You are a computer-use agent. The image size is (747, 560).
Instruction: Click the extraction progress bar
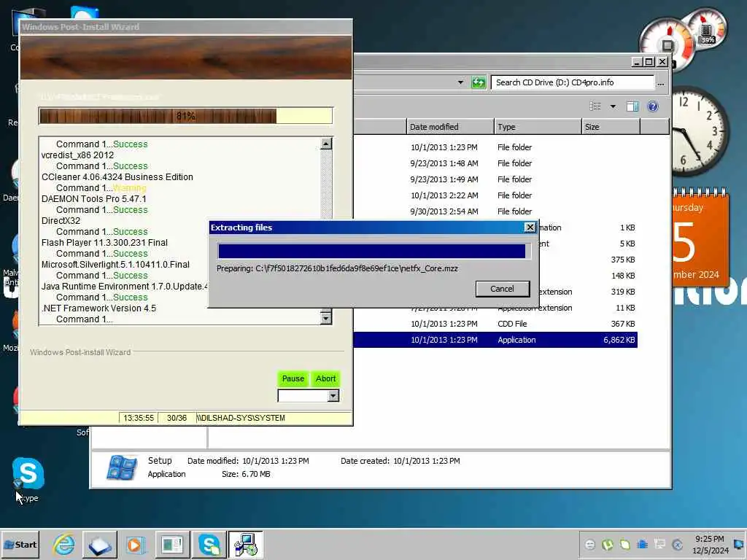374,251
